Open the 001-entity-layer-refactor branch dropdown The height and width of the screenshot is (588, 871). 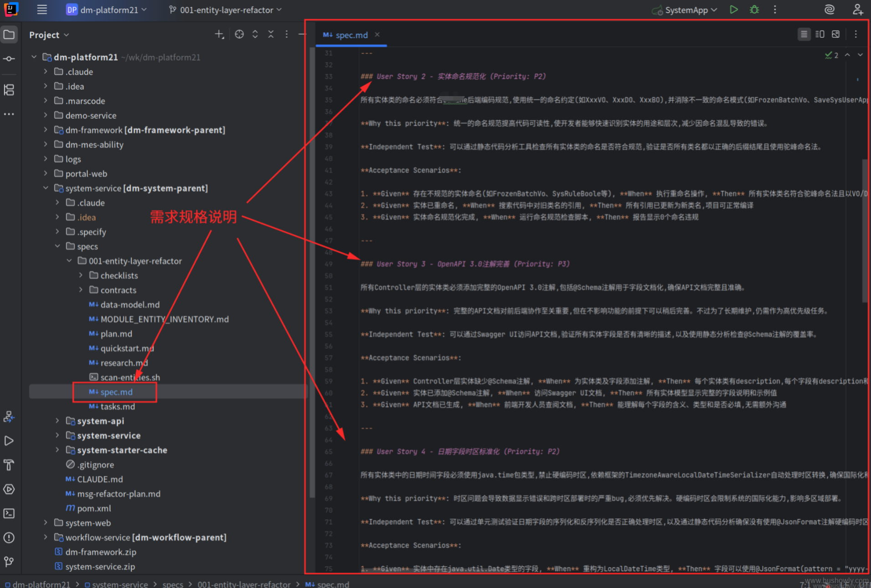click(x=225, y=10)
